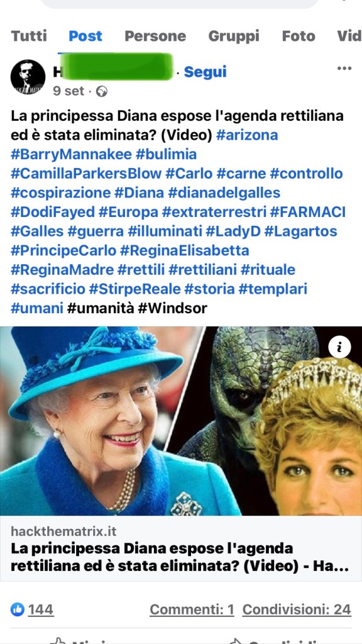Open the Gruppi tab
Image resolution: width=362 pixels, height=644 pixels.
click(x=234, y=36)
